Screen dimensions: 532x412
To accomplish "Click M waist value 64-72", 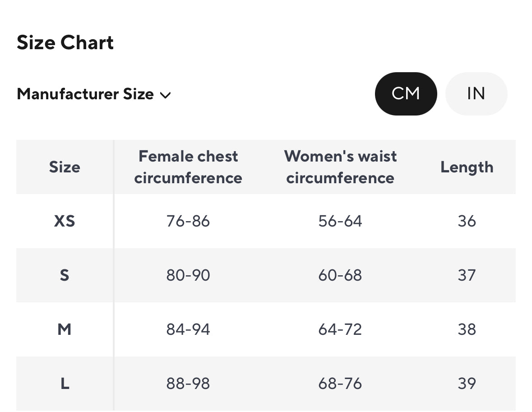I will click(x=340, y=329).
